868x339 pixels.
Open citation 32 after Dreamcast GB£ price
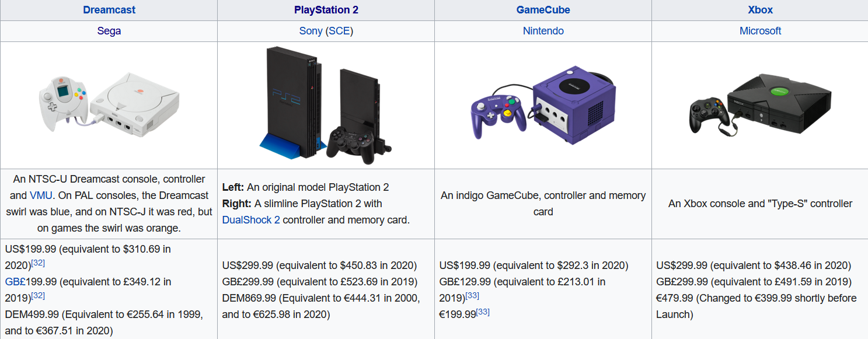pos(38,295)
